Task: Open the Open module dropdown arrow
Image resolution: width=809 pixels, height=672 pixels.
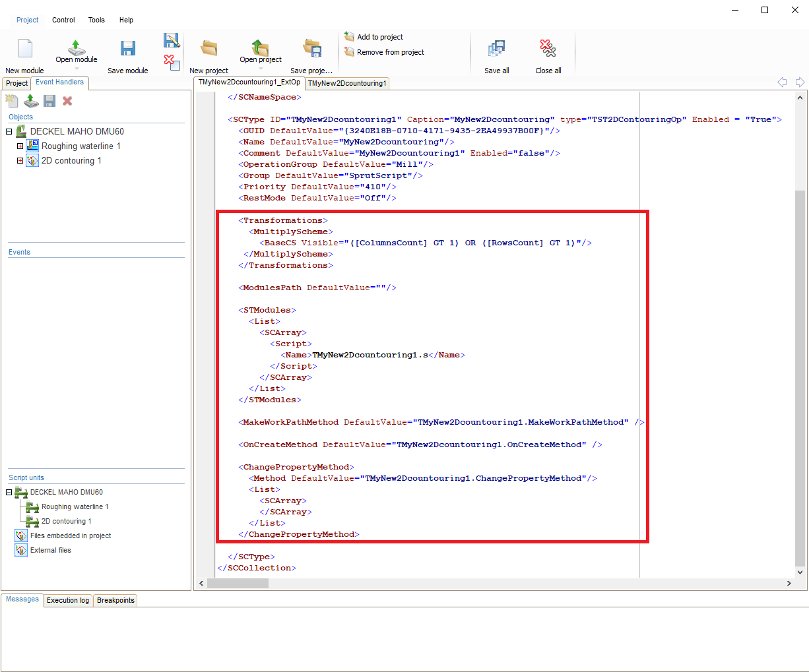Action: 77,69
